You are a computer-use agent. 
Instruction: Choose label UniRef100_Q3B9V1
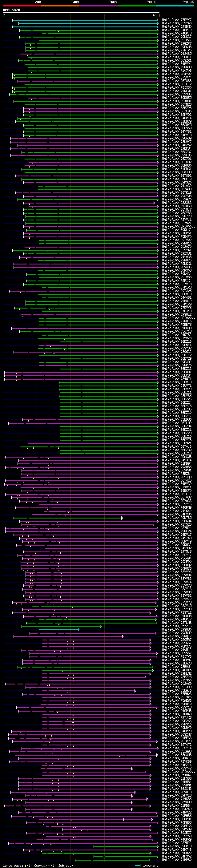pos(177,443)
